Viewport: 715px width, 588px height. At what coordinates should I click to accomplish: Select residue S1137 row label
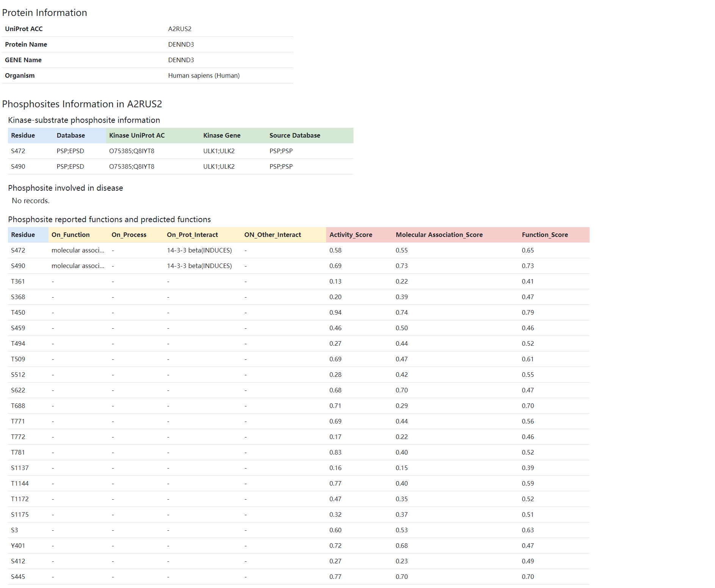pyautogui.click(x=20, y=468)
